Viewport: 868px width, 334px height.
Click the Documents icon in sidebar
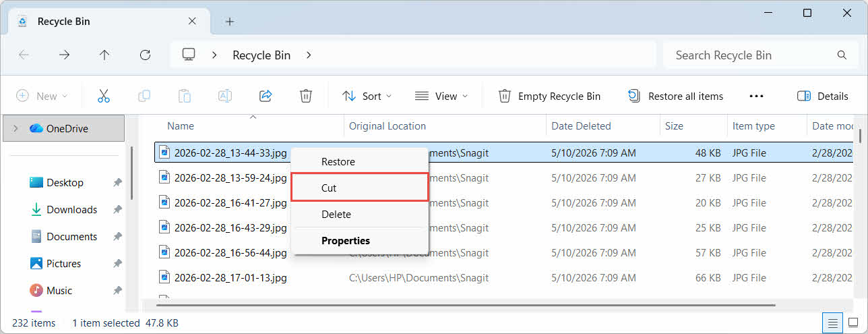[x=36, y=236]
